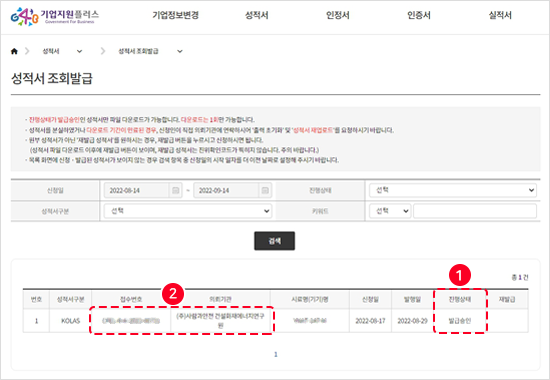Screen dimensions: 550x380
Task: Click the keyword text input field
Action: pos(475,211)
